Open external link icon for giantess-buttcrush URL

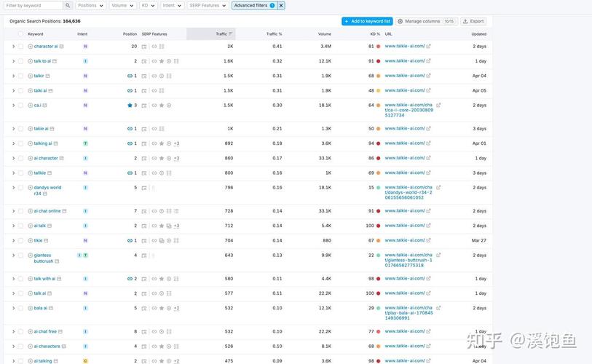(438, 255)
